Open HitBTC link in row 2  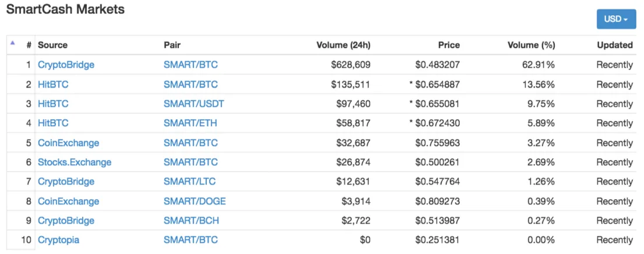pos(53,85)
